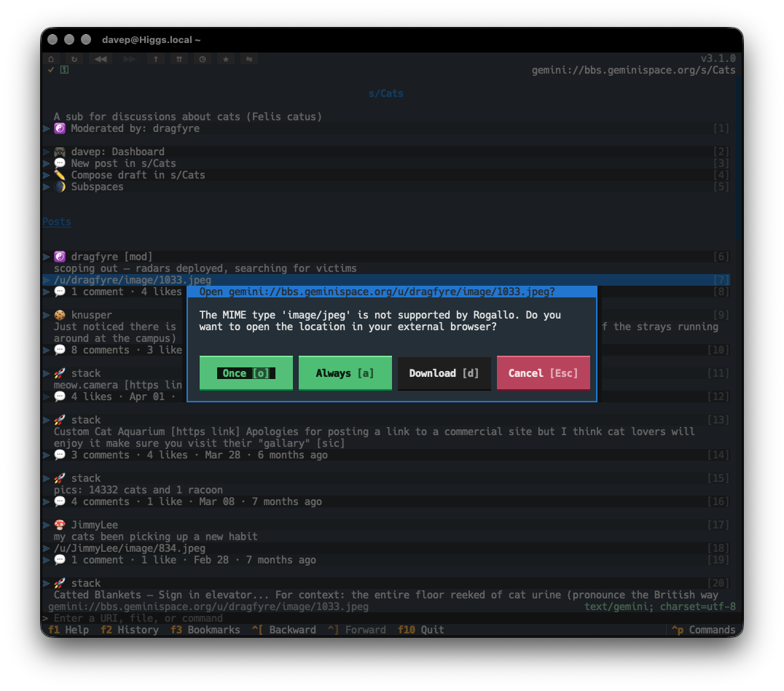Click the 'v3.1.0' version text
784x691 pixels.
pos(718,58)
